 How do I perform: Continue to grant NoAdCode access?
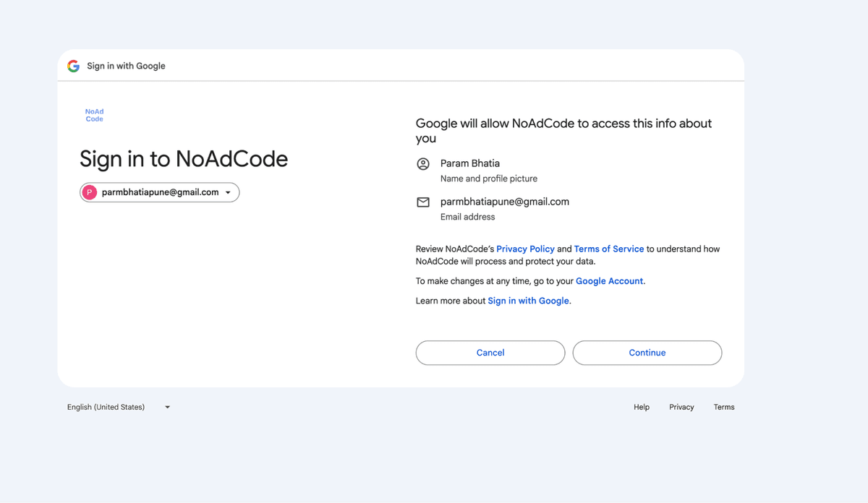(647, 353)
